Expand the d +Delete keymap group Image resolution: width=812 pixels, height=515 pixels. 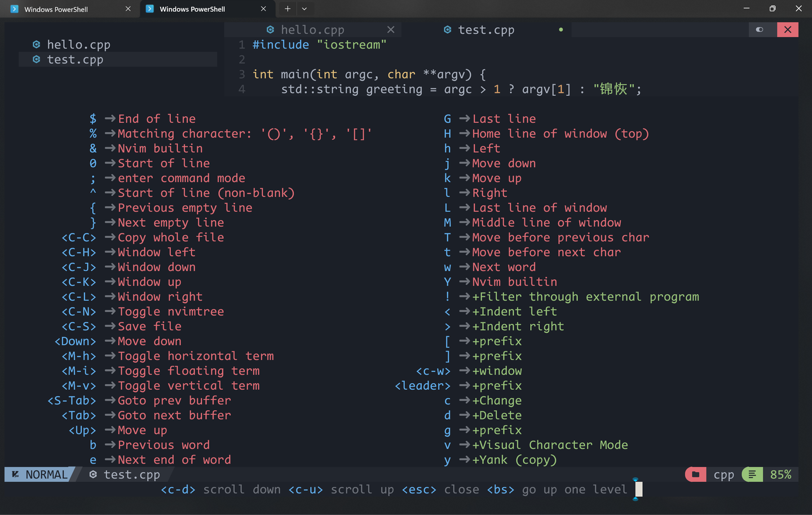pyautogui.click(x=447, y=415)
